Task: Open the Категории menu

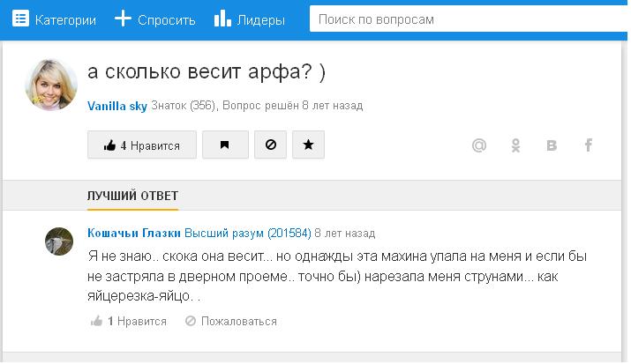Action: click(x=55, y=19)
